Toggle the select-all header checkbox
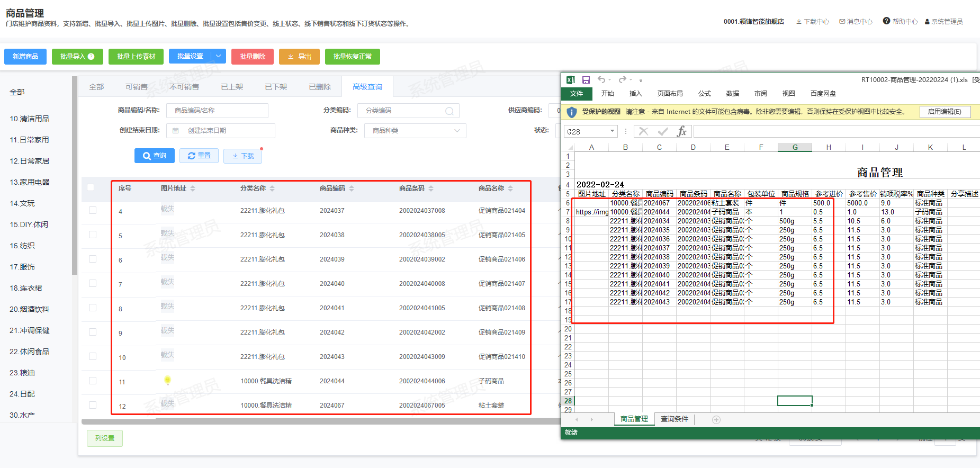 point(91,187)
